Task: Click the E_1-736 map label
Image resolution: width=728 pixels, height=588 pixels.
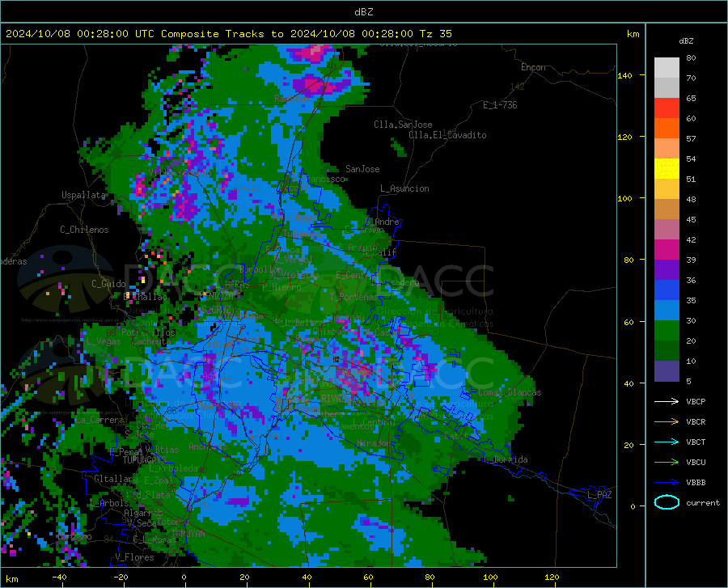Action: coord(500,105)
